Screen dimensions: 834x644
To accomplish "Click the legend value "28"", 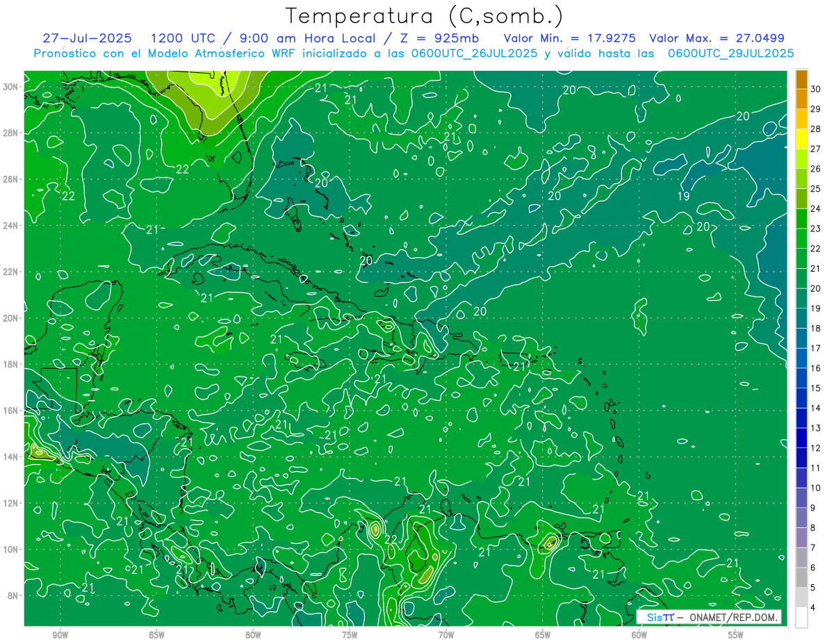I will click(816, 129).
